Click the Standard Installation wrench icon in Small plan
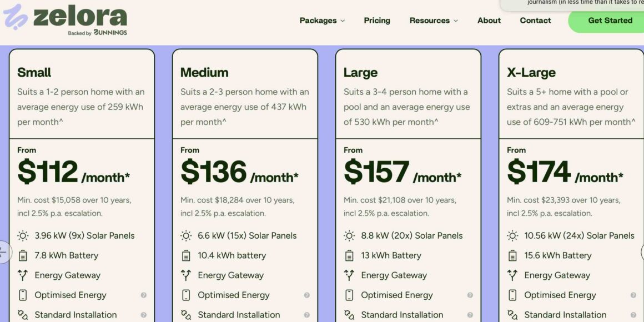 pyautogui.click(x=23, y=315)
